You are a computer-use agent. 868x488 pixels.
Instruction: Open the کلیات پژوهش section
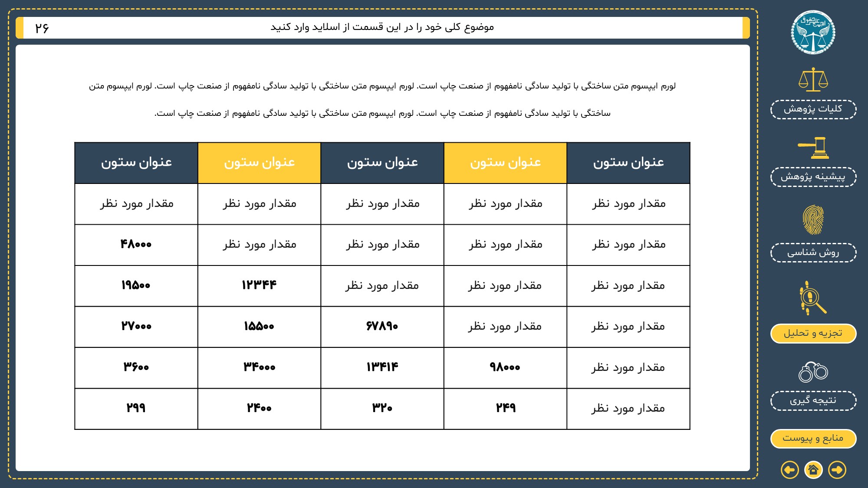pos(813,109)
